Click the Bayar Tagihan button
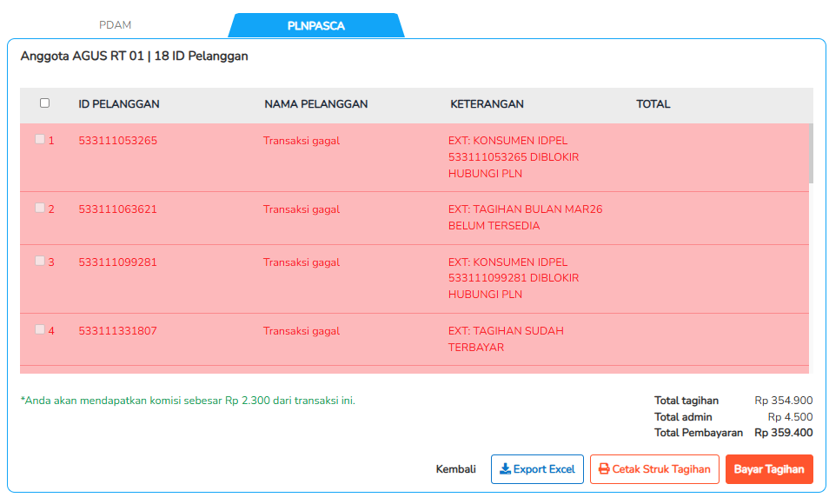 769,469
